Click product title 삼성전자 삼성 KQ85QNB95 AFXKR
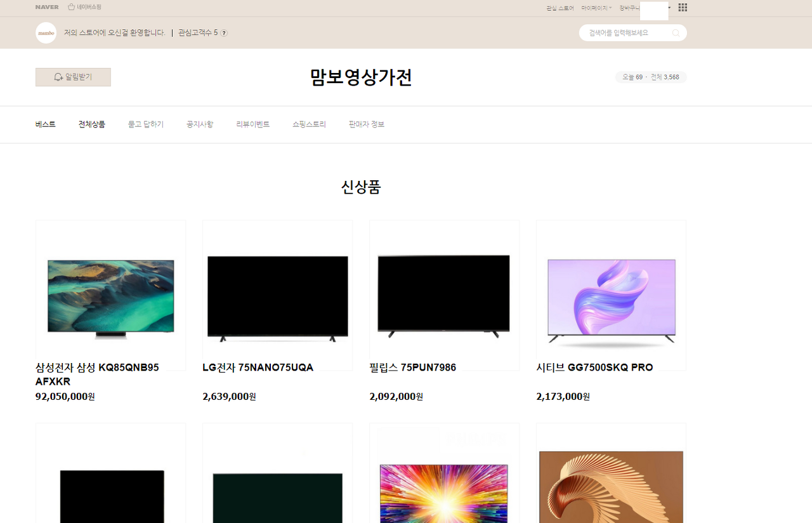This screenshot has width=812, height=523. coord(97,374)
